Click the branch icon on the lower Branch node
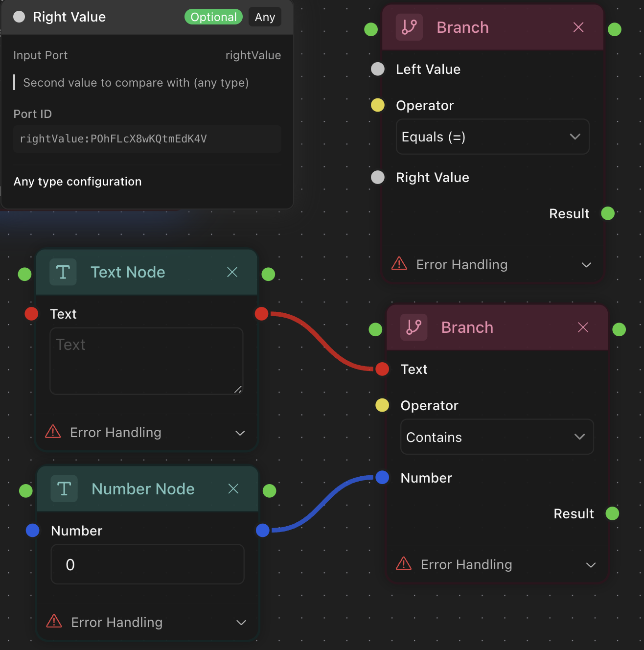This screenshot has height=650, width=644. tap(414, 327)
